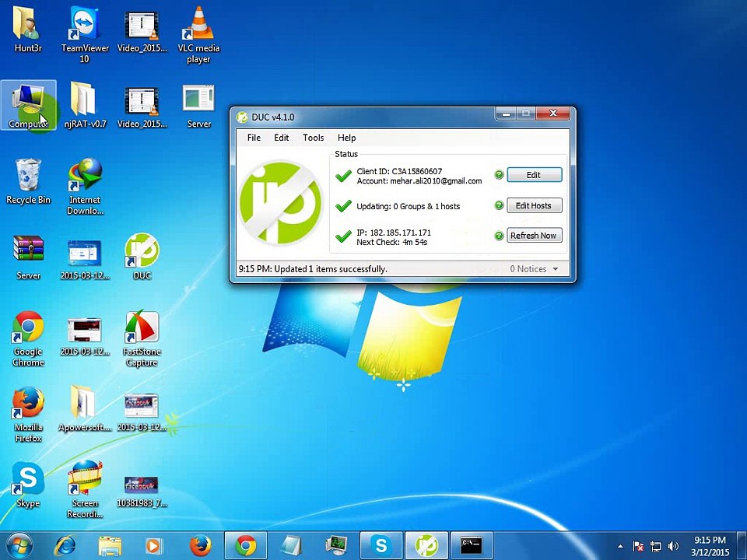Select the Google Chrome desktop shortcut
The width and height of the screenshot is (747, 560).
(28, 339)
